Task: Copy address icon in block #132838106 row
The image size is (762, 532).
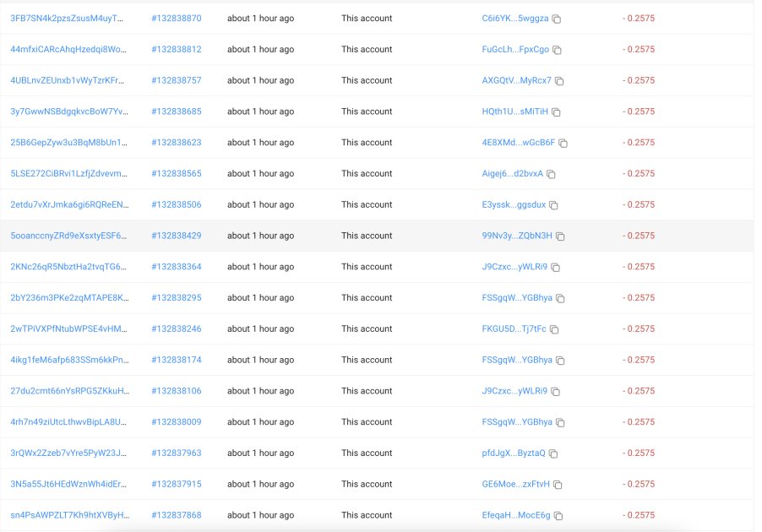Action: click(556, 392)
